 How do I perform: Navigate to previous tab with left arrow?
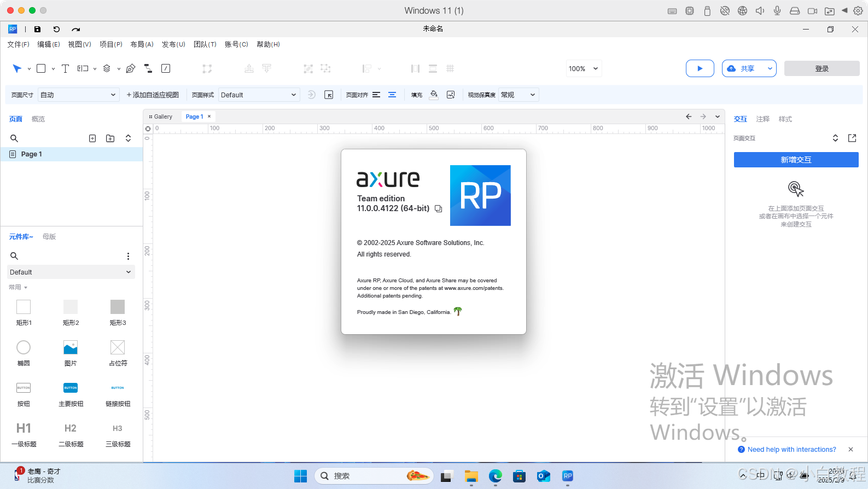click(x=689, y=117)
